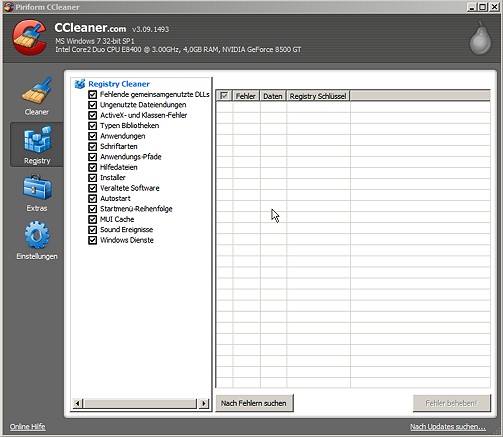Viewport: 503px width, 437px height.
Task: Click CCleaner.com title text
Action: [x=90, y=28]
